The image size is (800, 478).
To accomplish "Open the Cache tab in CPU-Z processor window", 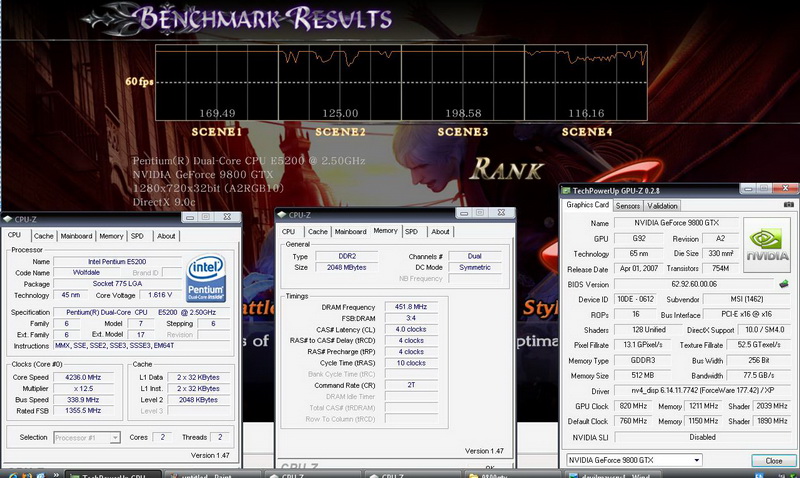I will pos(43,236).
